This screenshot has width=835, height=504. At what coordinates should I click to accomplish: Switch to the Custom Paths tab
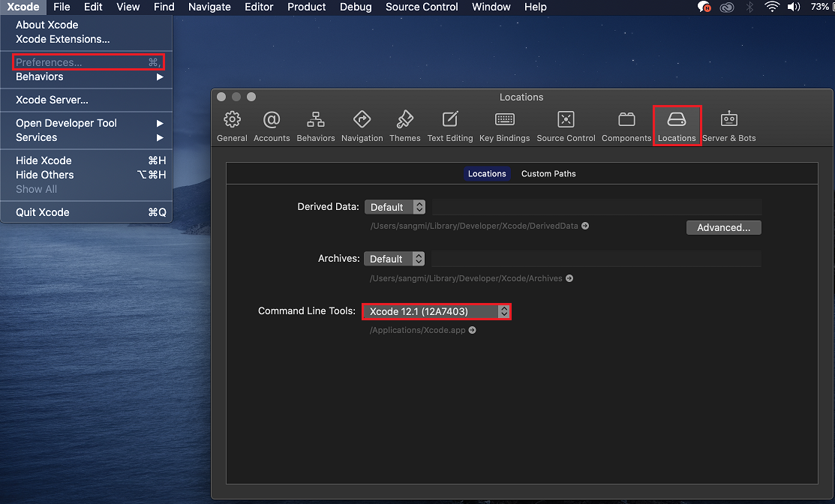click(x=548, y=173)
